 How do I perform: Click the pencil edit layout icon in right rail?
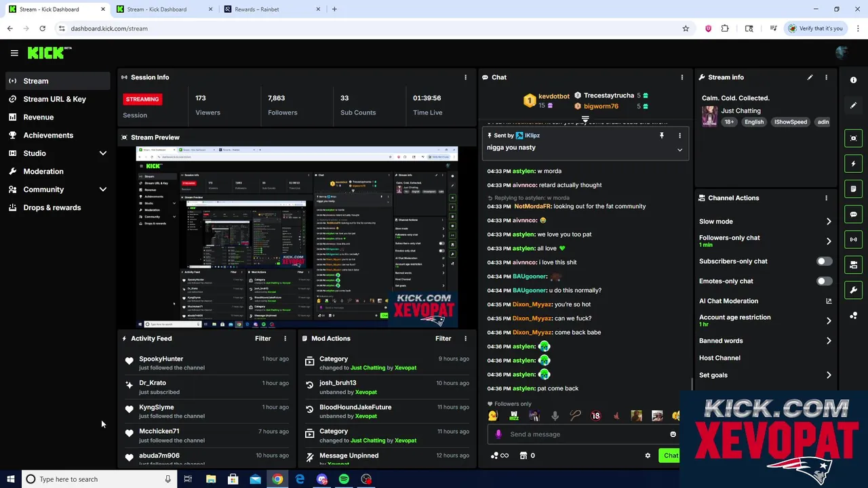click(853, 105)
